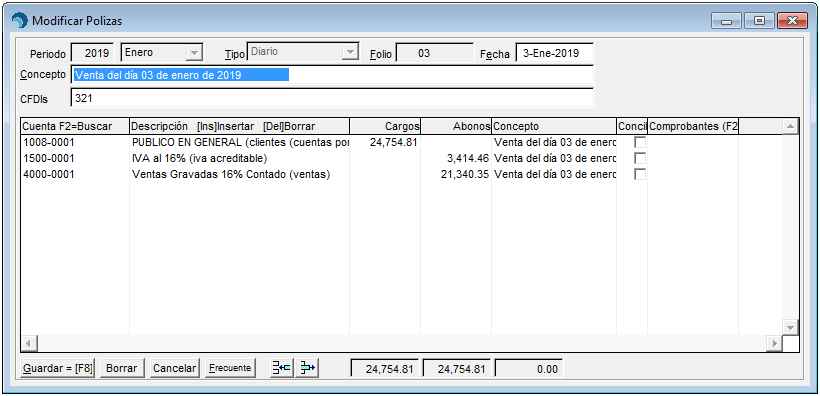Click the Concepto text field
The image size is (820, 396).
click(x=332, y=75)
